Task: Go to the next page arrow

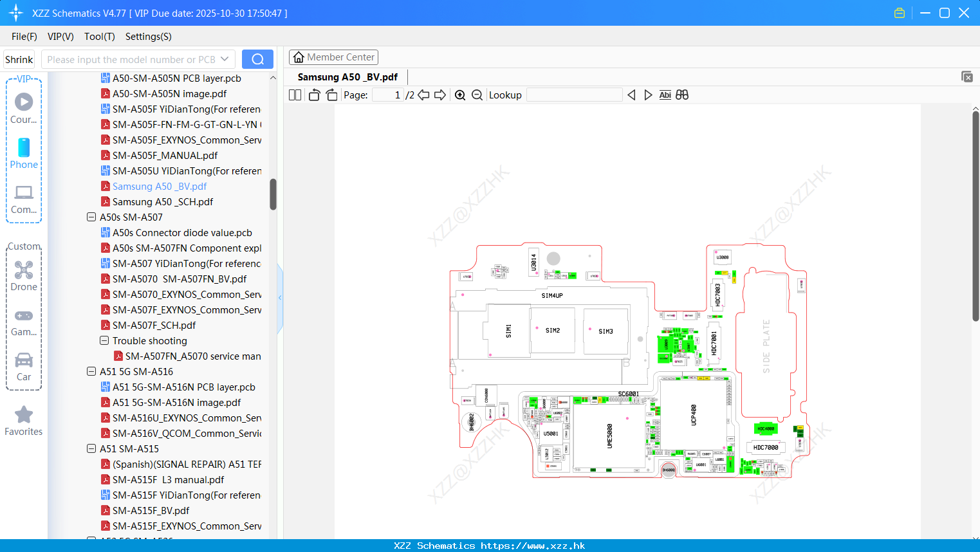Action: [440, 95]
